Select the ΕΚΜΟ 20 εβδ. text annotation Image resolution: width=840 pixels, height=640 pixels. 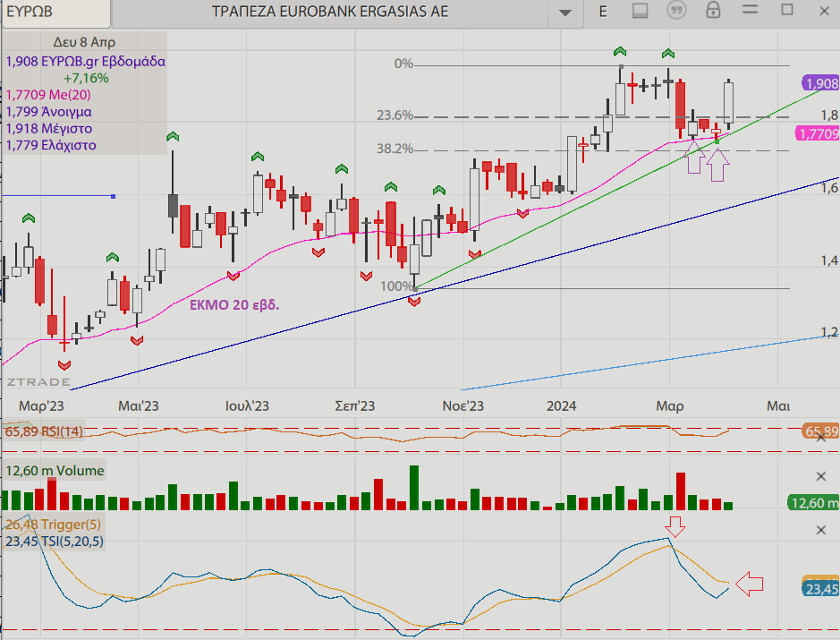[234, 305]
